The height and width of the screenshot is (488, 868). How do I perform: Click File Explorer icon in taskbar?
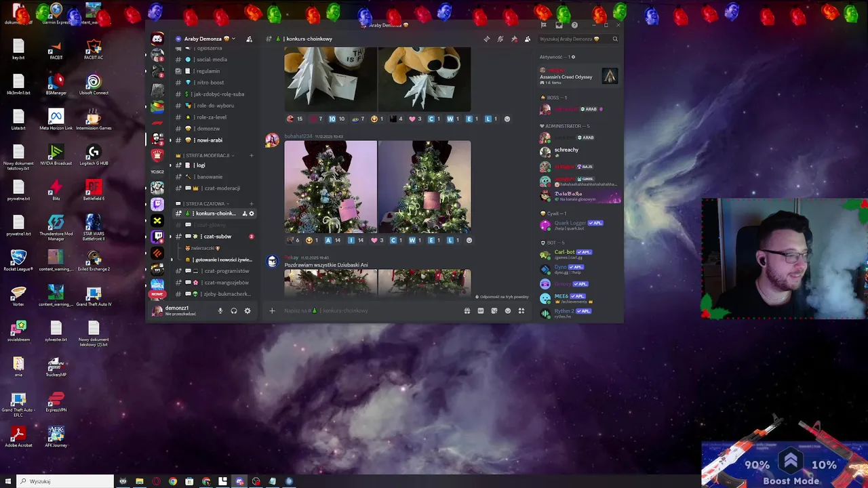[x=140, y=481]
